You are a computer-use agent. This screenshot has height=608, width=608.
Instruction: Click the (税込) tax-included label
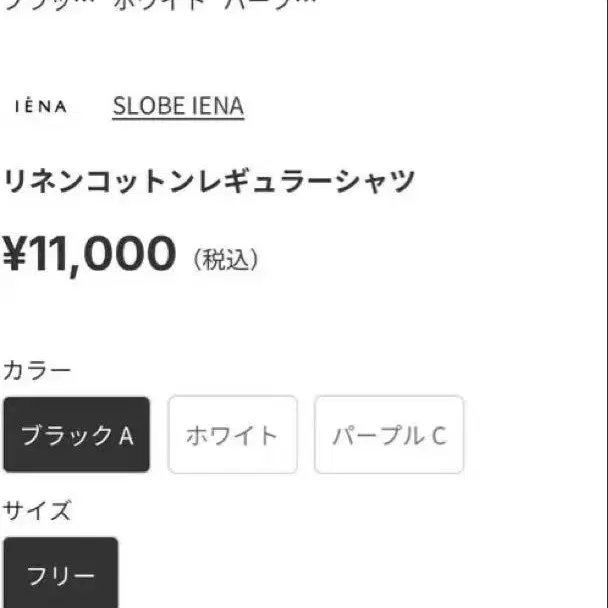point(226,260)
